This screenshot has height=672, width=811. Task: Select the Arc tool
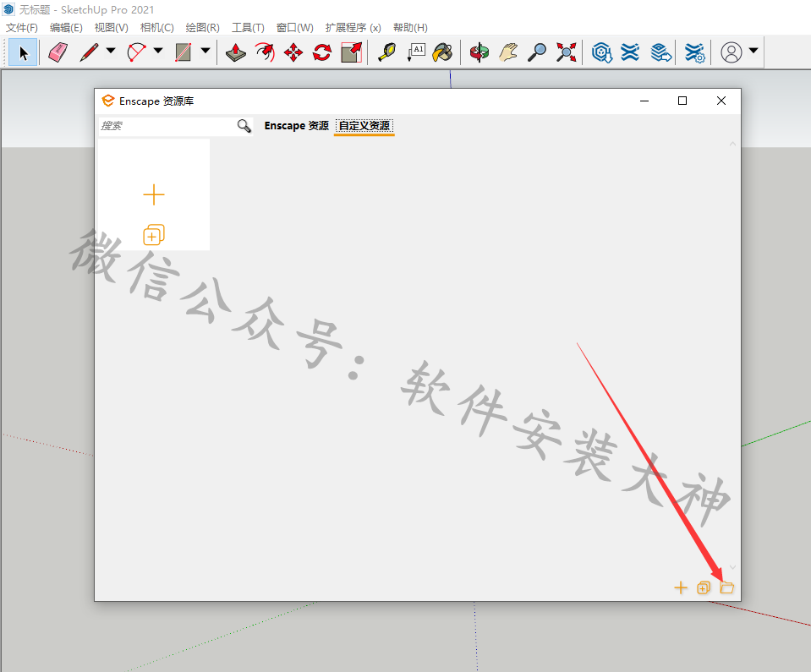pyautogui.click(x=136, y=52)
